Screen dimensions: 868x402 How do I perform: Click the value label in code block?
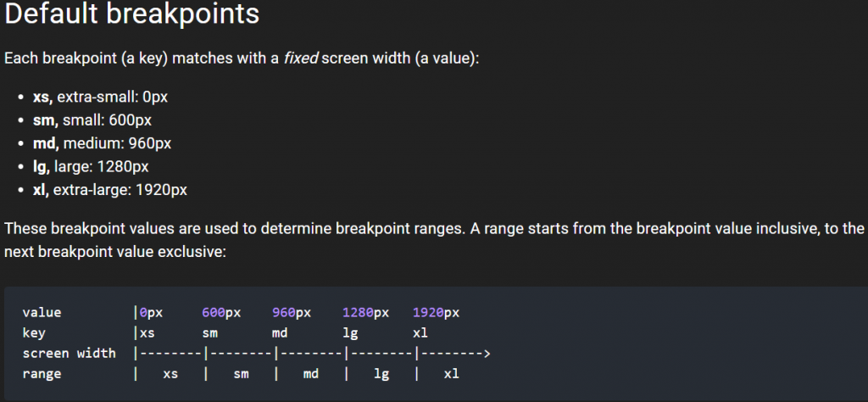point(42,312)
